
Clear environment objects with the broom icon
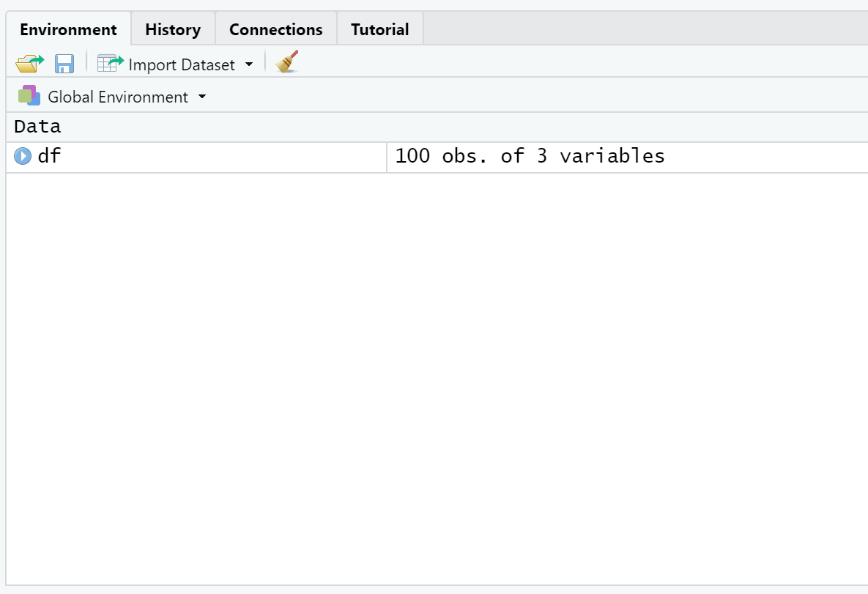pyautogui.click(x=286, y=62)
